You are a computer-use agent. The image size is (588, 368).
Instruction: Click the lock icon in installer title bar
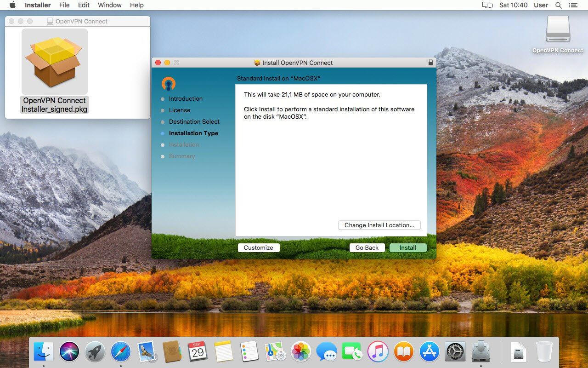(430, 63)
